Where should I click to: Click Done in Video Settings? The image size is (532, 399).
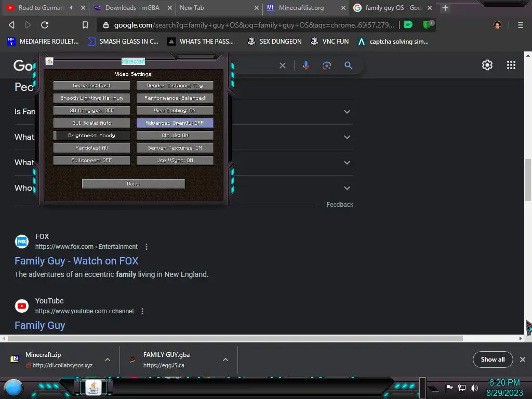[134, 184]
